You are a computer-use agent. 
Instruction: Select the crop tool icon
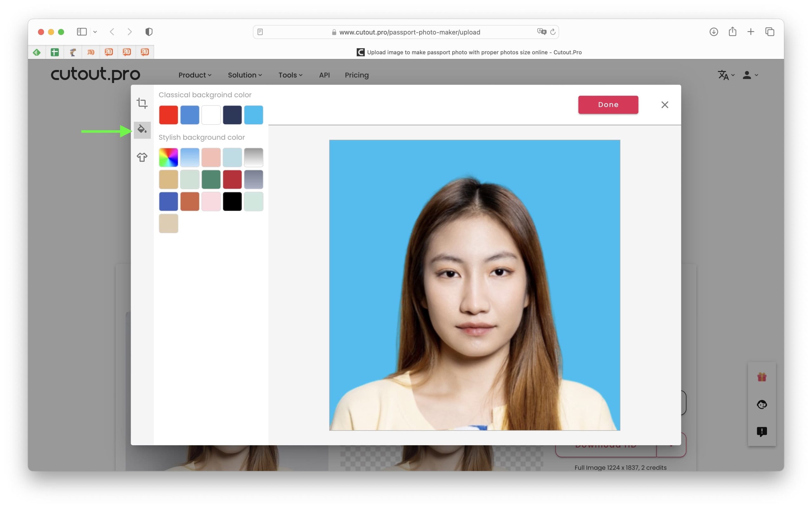[x=142, y=103]
